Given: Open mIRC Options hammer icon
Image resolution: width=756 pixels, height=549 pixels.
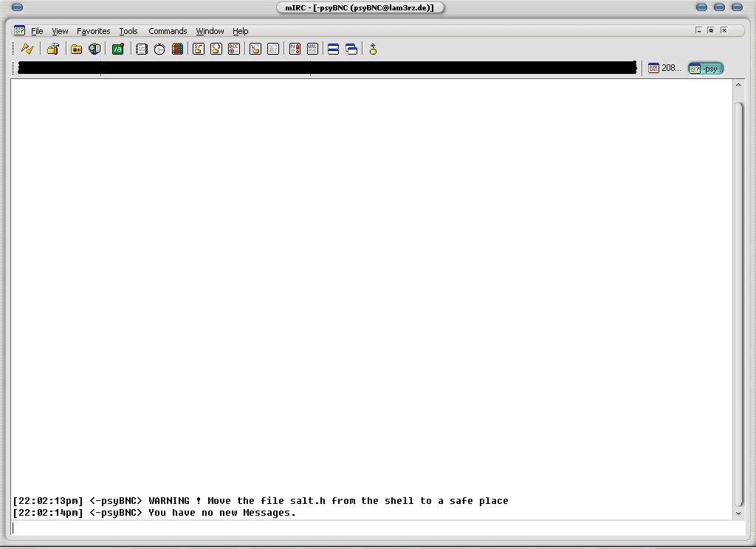Looking at the screenshot, I should [x=53, y=49].
